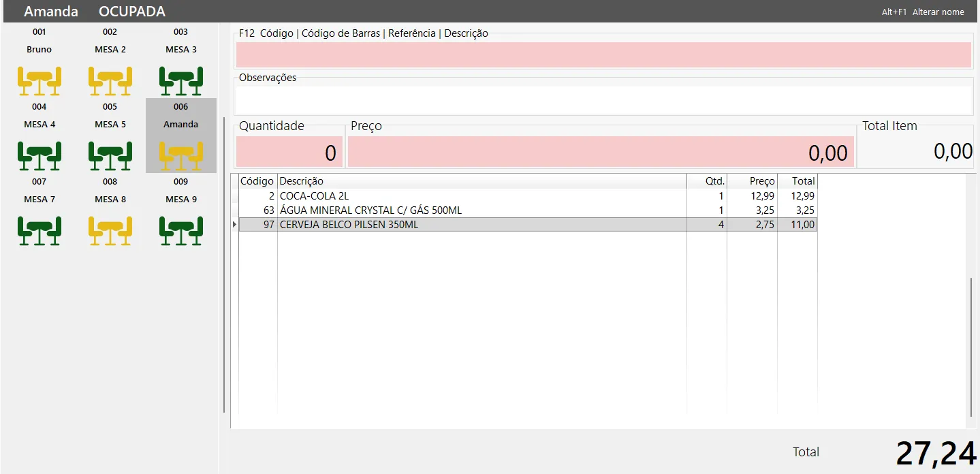Image resolution: width=980 pixels, height=474 pixels.
Task: Select the COCA-COLA 2L row
Action: pos(528,196)
